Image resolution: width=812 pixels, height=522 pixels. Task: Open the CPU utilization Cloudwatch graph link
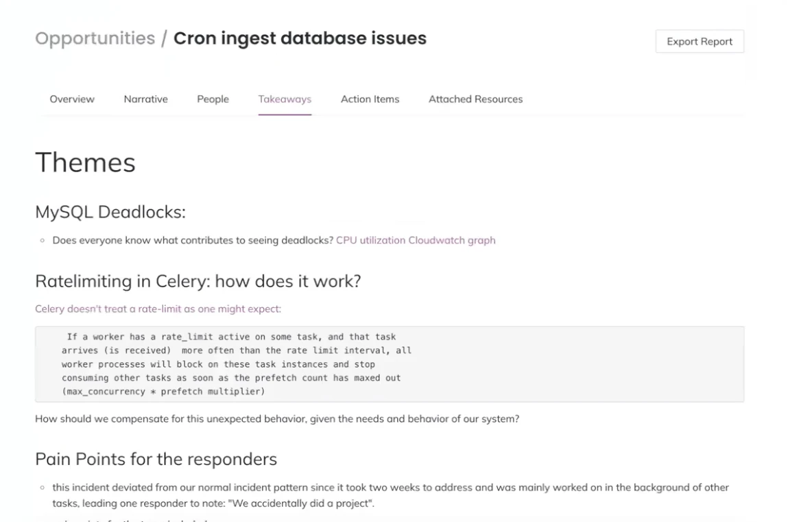[x=416, y=240]
